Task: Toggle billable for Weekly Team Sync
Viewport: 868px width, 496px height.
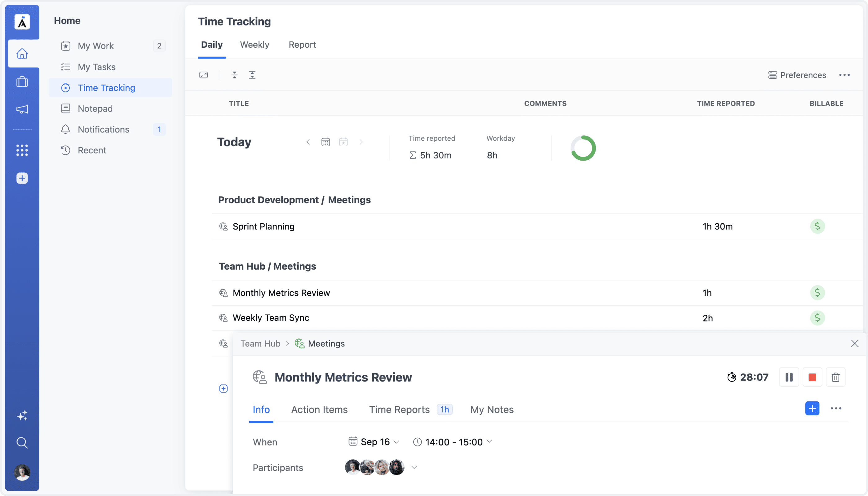Action: pos(817,318)
